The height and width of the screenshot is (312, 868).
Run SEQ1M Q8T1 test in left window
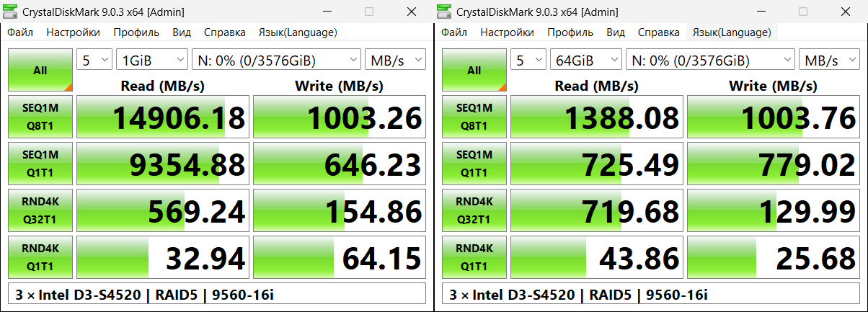coord(40,117)
